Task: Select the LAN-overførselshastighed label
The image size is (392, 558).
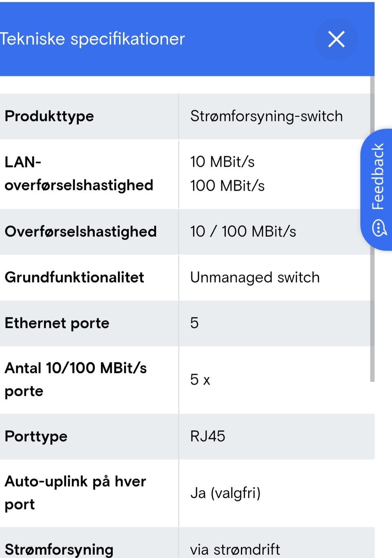Action: click(x=79, y=174)
